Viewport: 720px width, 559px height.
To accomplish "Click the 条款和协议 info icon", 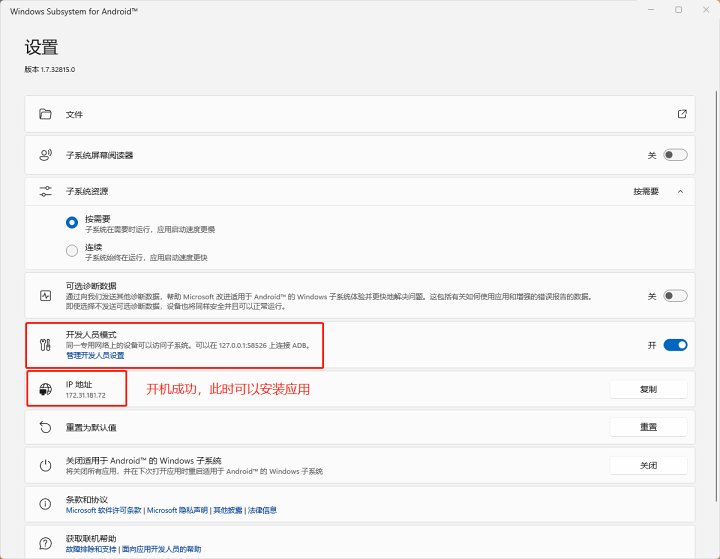I will point(45,504).
